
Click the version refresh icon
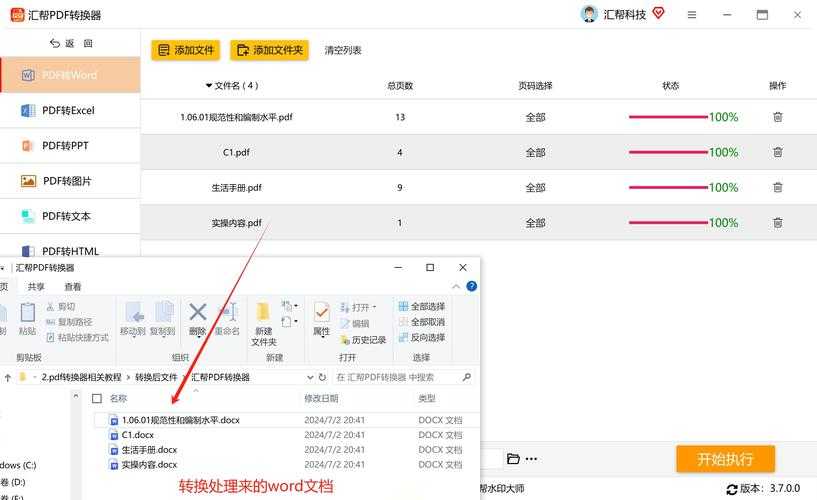pos(732,489)
